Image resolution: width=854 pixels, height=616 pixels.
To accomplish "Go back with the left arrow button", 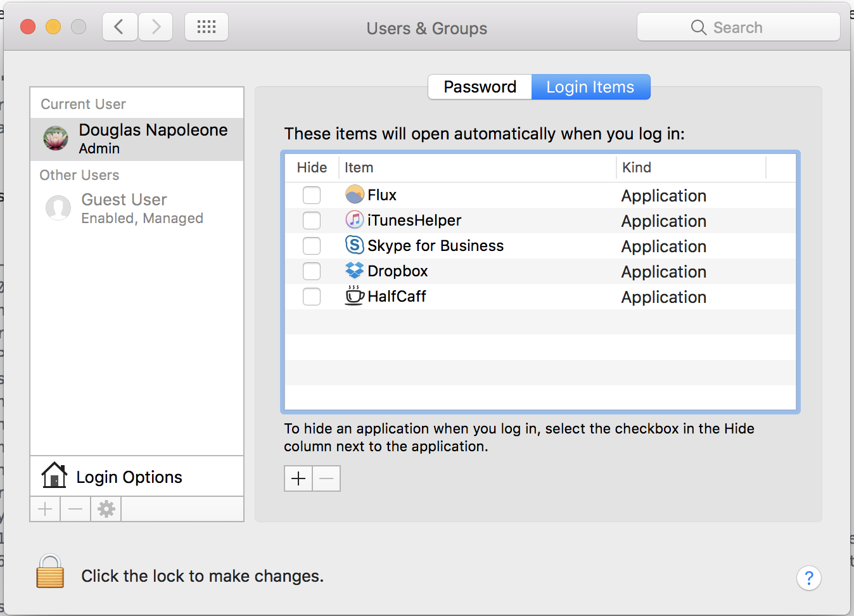I will tap(120, 27).
